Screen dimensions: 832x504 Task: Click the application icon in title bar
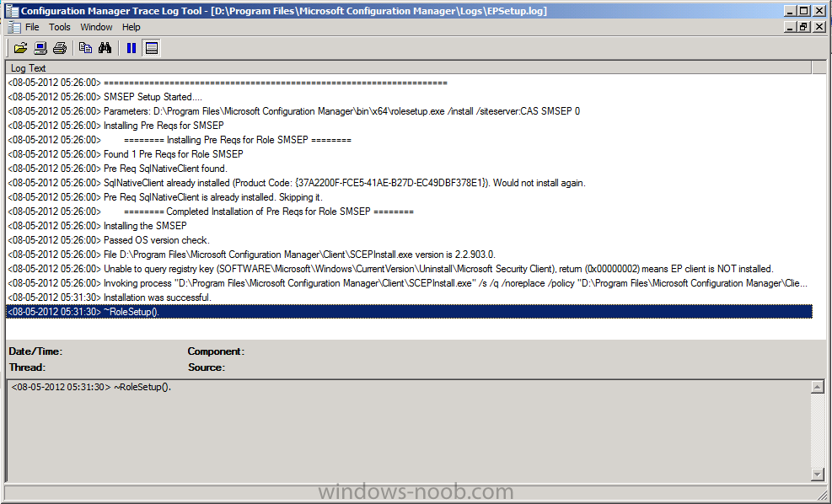click(12, 11)
